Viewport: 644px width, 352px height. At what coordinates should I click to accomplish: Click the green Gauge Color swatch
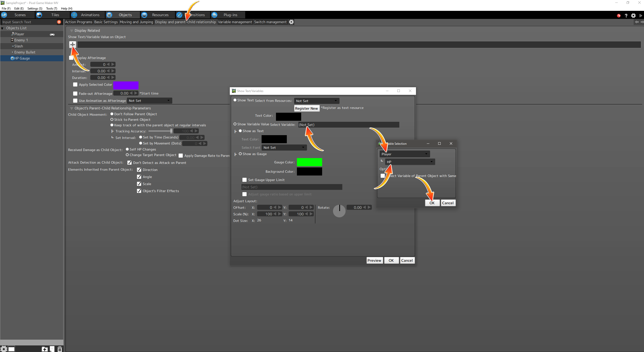coord(309,162)
